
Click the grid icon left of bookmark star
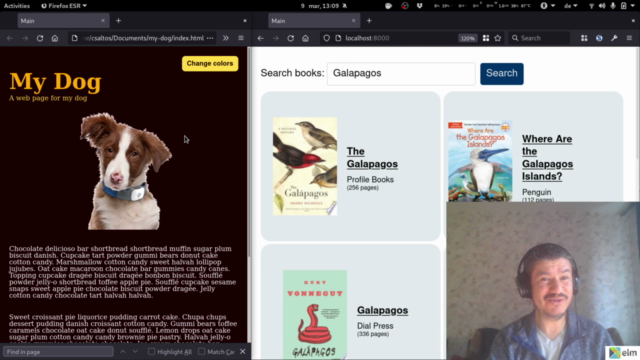(486, 38)
